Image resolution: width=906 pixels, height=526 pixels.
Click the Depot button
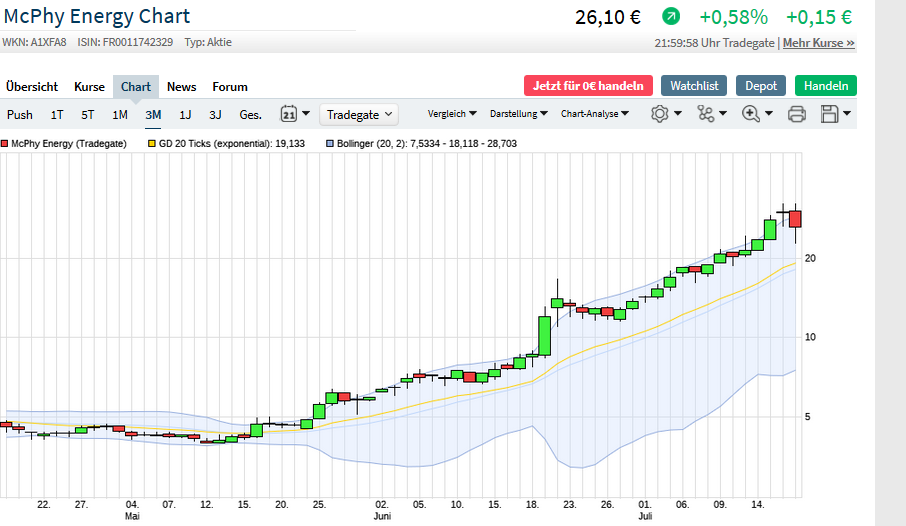tap(761, 86)
